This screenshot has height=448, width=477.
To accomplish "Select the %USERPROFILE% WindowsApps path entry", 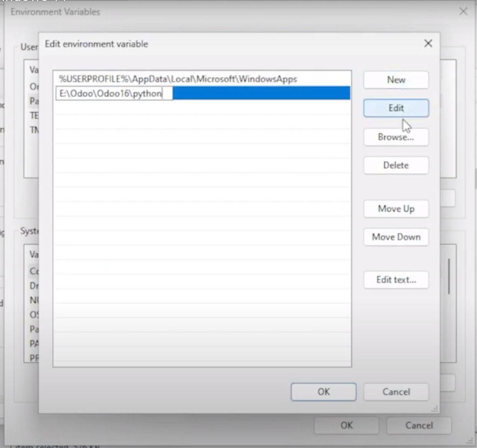I will [178, 79].
